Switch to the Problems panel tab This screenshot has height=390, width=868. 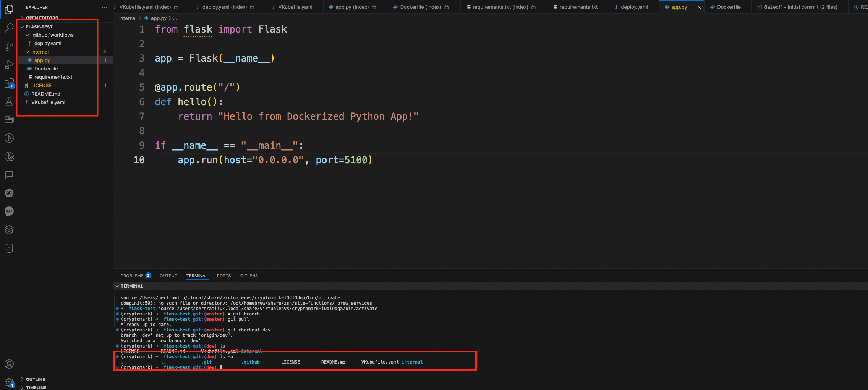[x=132, y=276]
